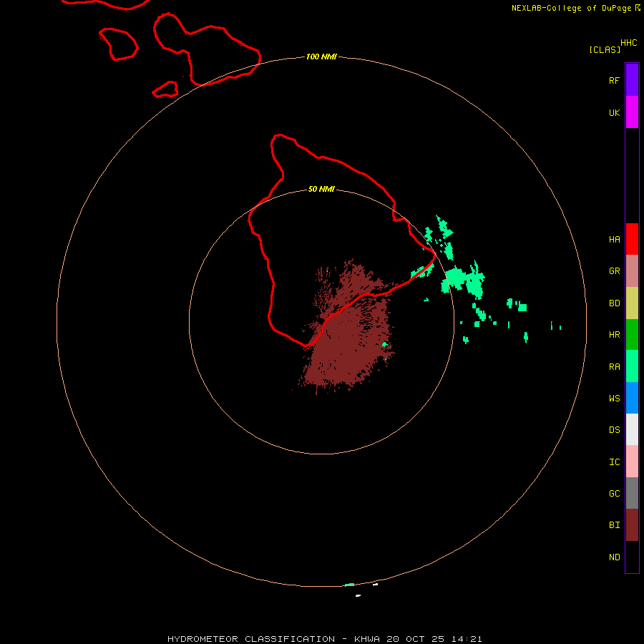Click the GC legend label
Screen dimensions: 644x644
[614, 494]
